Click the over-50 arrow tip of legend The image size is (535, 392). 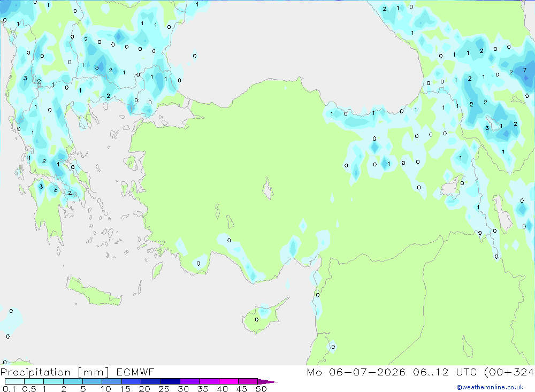[267, 382]
